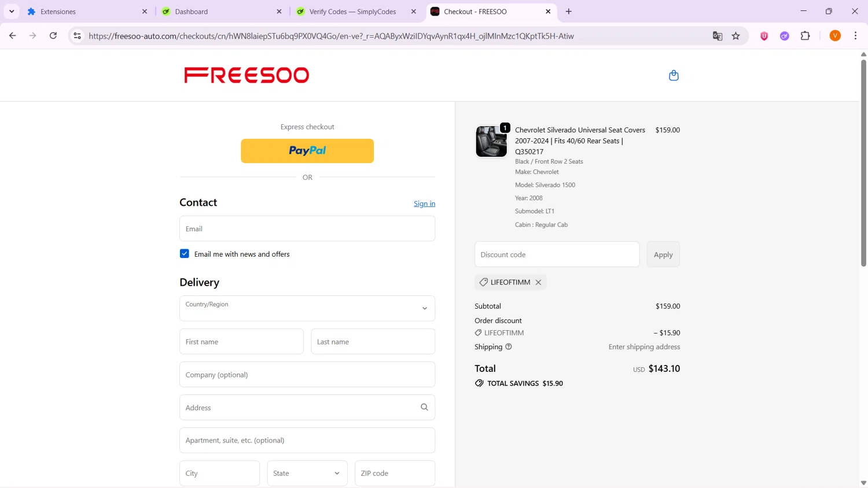Click the scrollbar down arrow

pos(863,483)
